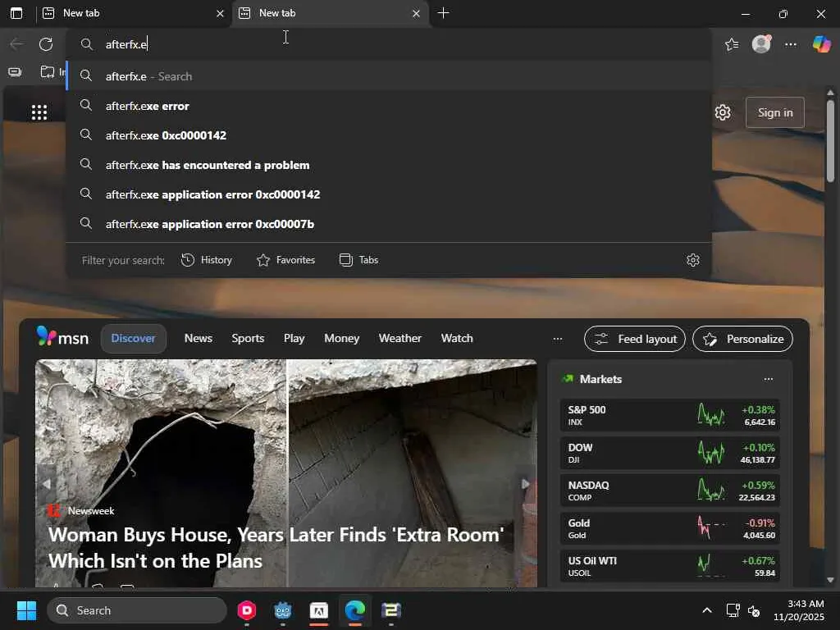Select the second New tab
Viewport: 840px width, 630px height.
[x=329, y=13]
